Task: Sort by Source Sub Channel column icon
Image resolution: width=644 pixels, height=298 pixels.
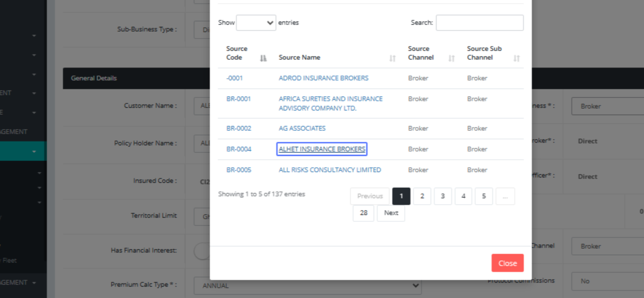Action: pyautogui.click(x=516, y=58)
